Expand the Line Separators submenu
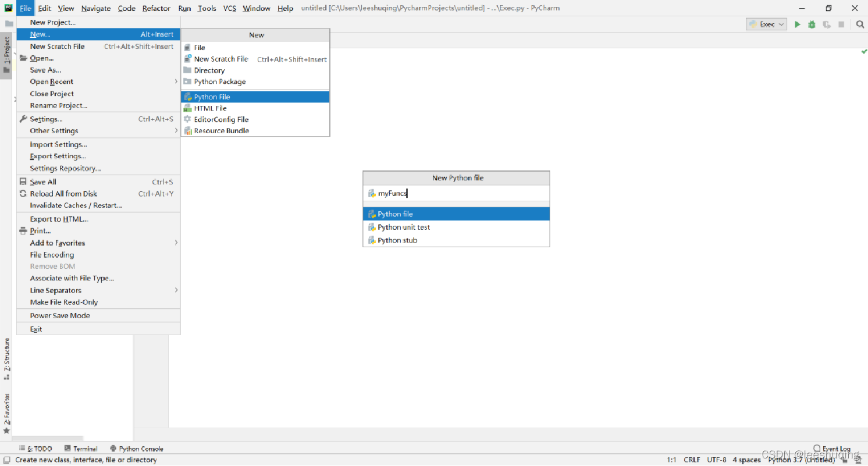This screenshot has width=868, height=466. [98, 290]
